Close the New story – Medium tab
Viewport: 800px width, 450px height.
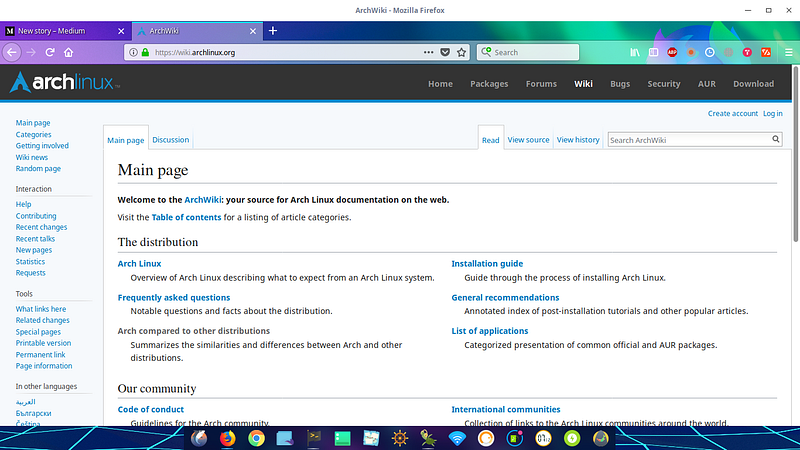tap(121, 31)
